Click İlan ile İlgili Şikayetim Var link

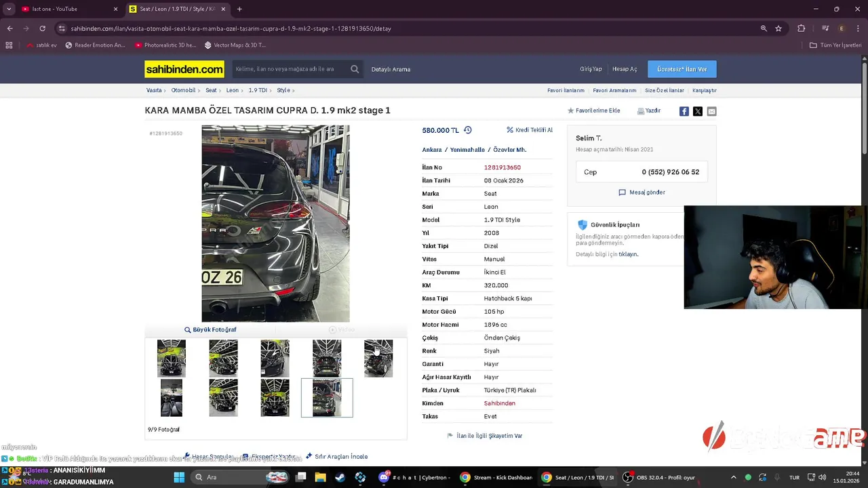[485, 436]
